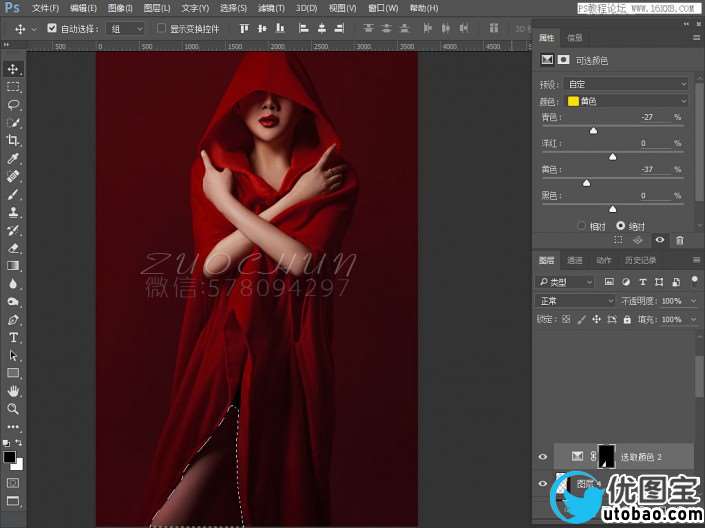Filter layers by adjustment layers icon

626,282
